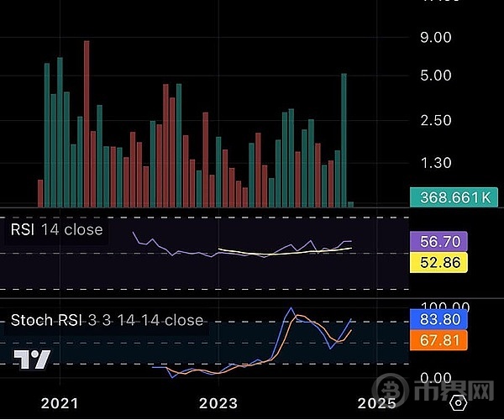This screenshot has width=504, height=420.
Task: Click the Stoch RSI D value 67.81
Action: (x=438, y=340)
